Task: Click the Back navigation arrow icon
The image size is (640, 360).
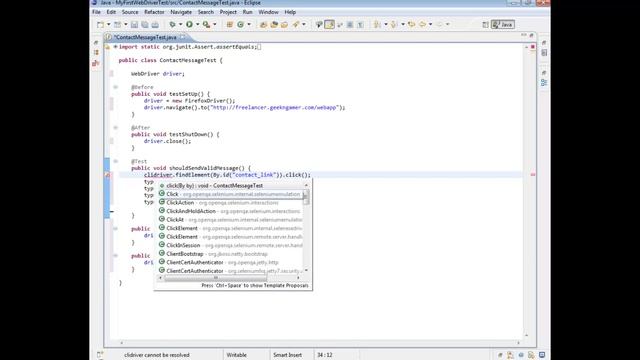Action: click(422, 24)
